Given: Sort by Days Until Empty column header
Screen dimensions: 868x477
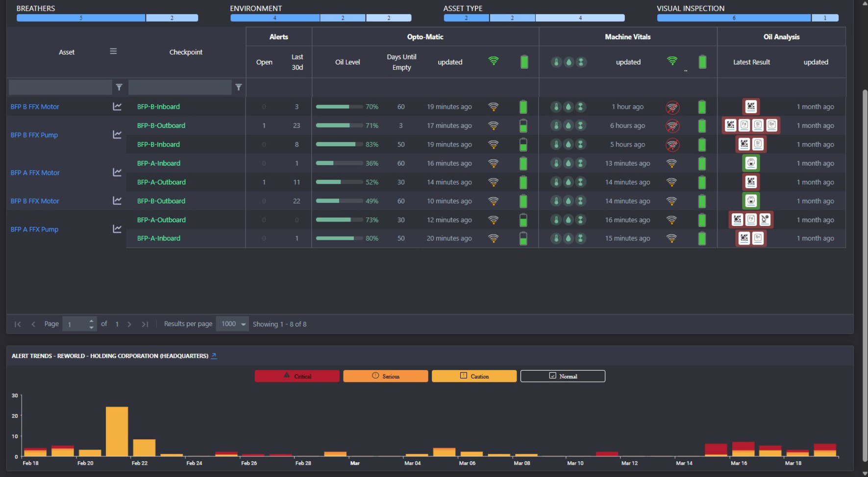Looking at the screenshot, I should pos(401,62).
